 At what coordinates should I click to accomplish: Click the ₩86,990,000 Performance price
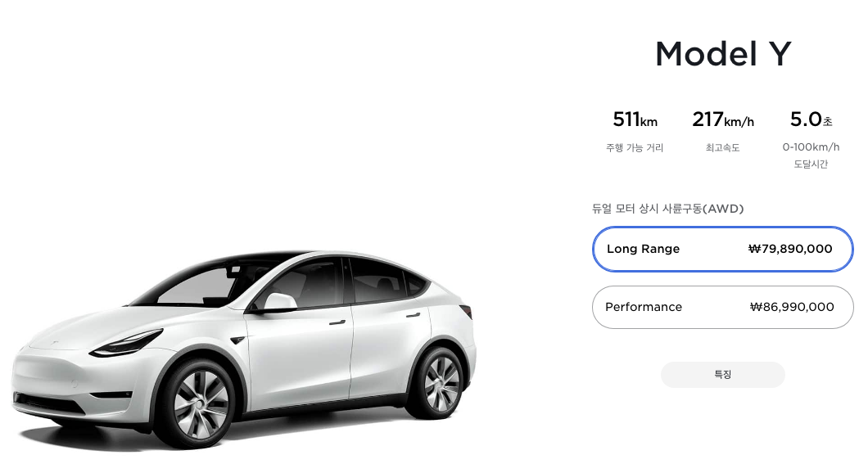[x=792, y=307]
